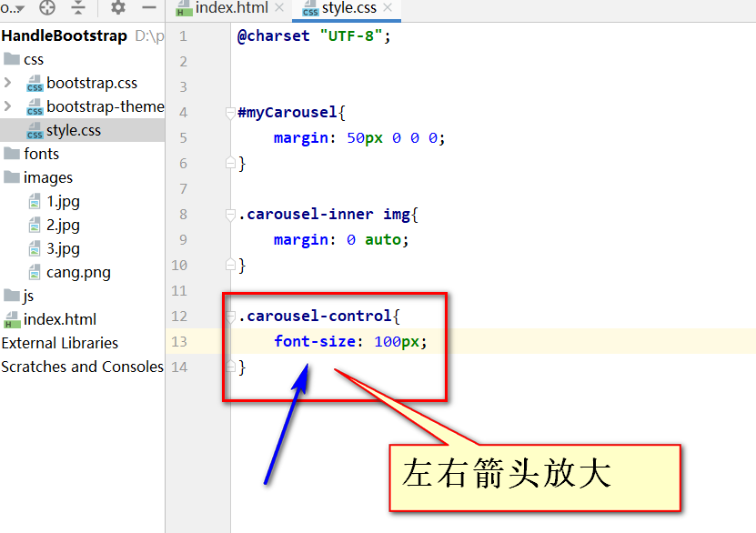Expand the bootstrap.css node
The width and height of the screenshot is (756, 533).
tap(7, 83)
